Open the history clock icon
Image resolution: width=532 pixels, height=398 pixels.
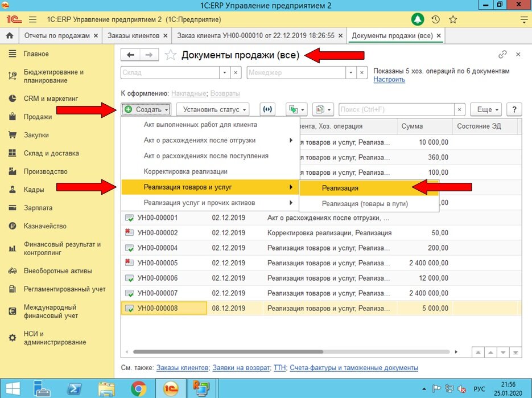[x=436, y=19]
